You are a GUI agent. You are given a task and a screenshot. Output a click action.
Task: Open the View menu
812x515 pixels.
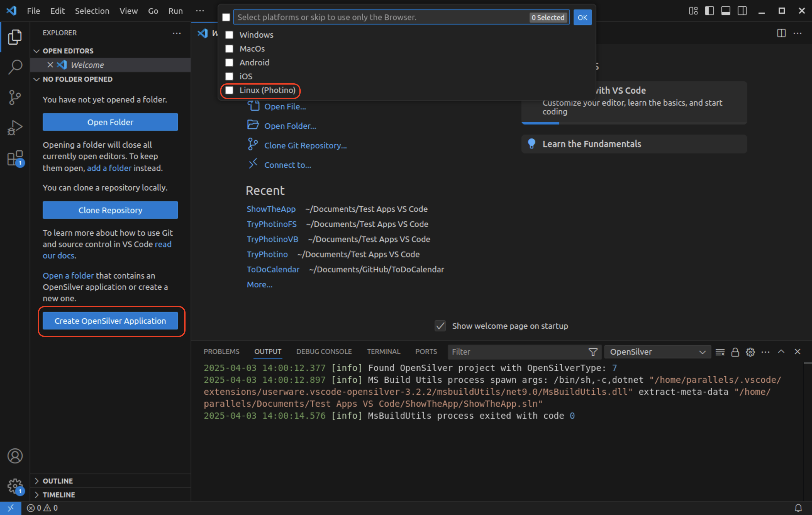click(x=129, y=11)
